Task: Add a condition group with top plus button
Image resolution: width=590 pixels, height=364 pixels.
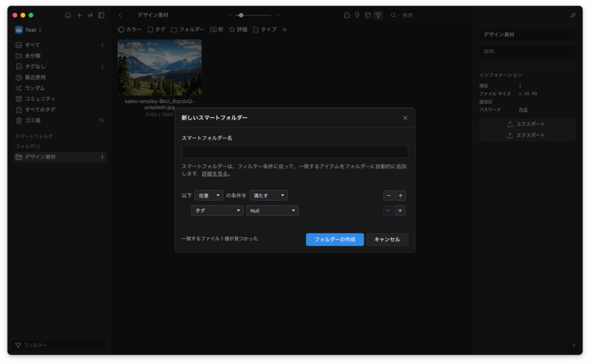Action: coord(400,195)
